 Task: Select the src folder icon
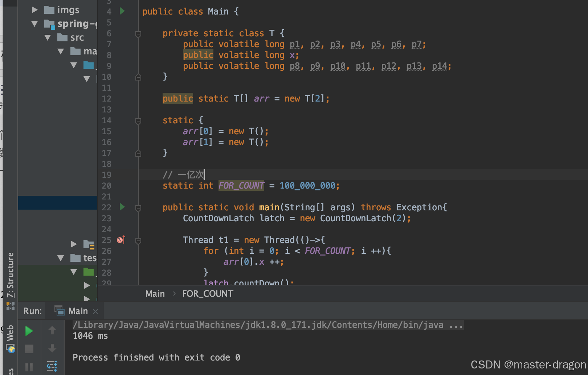tap(62, 37)
